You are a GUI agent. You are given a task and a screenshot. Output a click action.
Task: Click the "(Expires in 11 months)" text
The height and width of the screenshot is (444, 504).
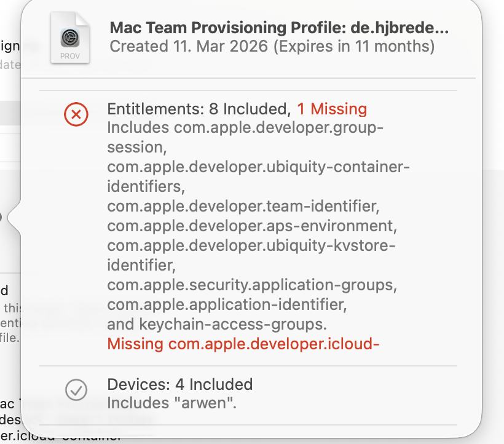[353, 46]
